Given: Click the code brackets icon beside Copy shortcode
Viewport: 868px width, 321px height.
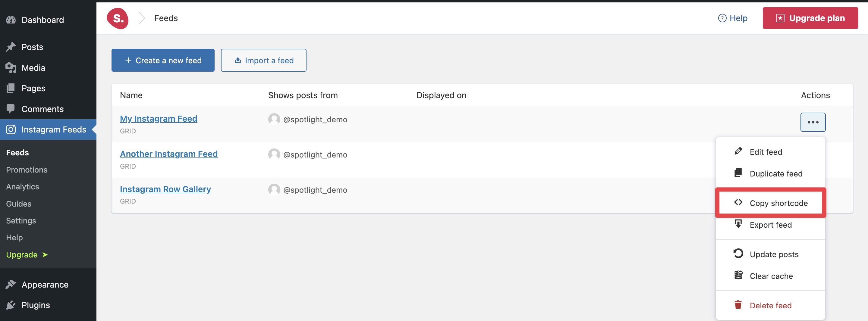Looking at the screenshot, I should 738,202.
